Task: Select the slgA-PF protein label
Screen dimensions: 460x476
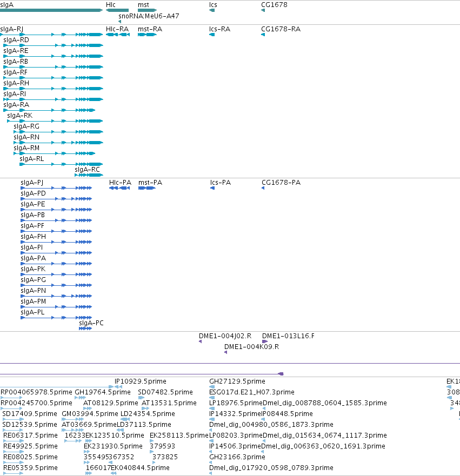Action: [32, 226]
